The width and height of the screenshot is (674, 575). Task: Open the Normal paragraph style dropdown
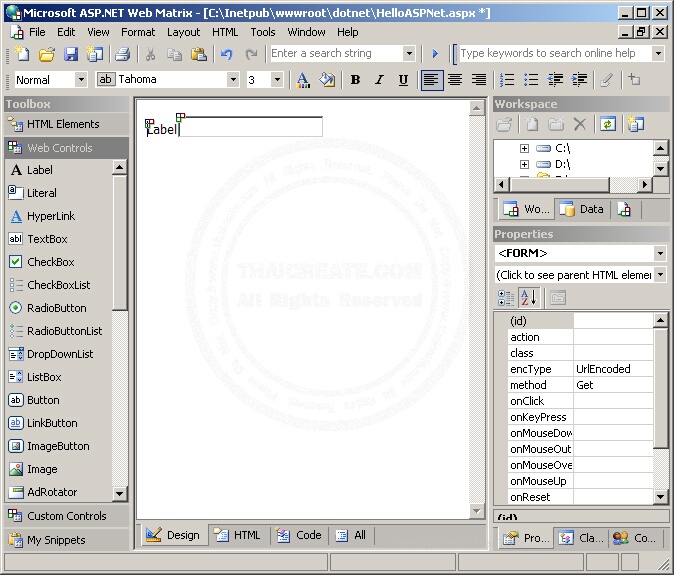tap(80, 80)
